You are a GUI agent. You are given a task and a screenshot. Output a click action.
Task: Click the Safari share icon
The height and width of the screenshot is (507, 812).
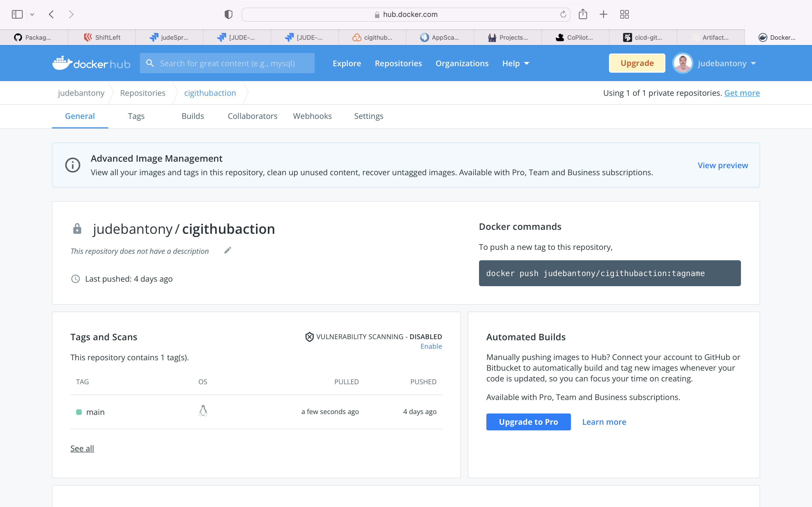(x=583, y=14)
